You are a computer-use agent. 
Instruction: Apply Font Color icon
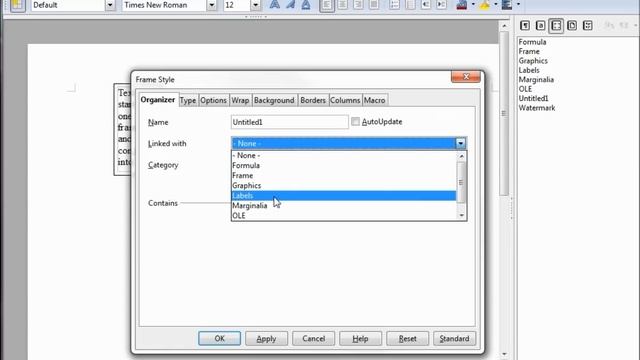click(x=462, y=5)
